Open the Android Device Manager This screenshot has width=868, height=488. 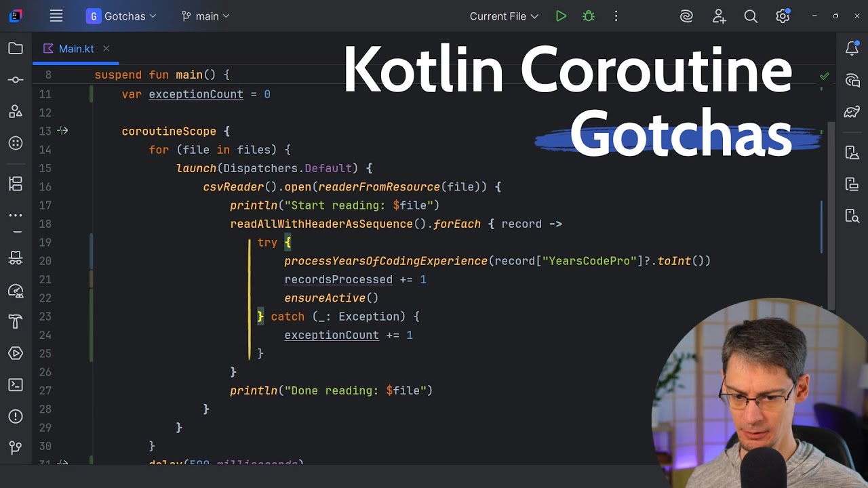(x=852, y=152)
